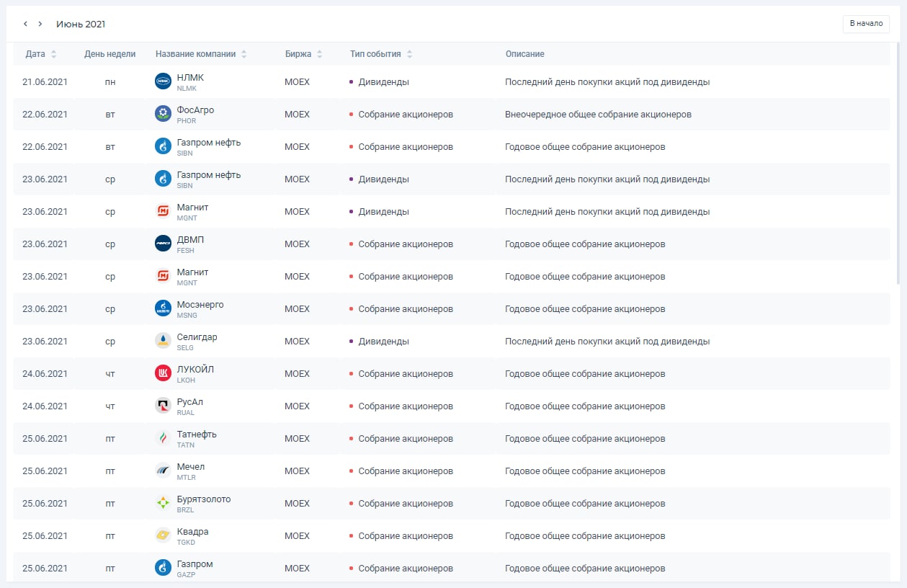
Task: Click Собрание акционеров in РусАл row
Action: click(406, 406)
